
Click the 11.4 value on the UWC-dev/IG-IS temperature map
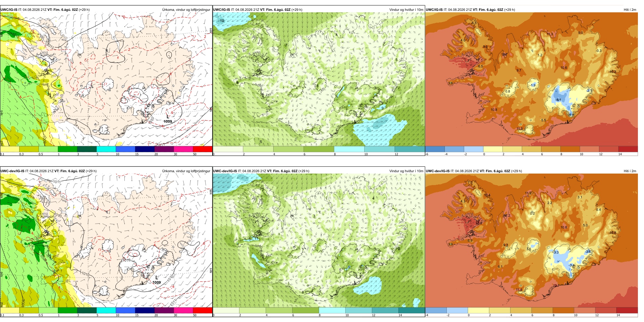519,290
